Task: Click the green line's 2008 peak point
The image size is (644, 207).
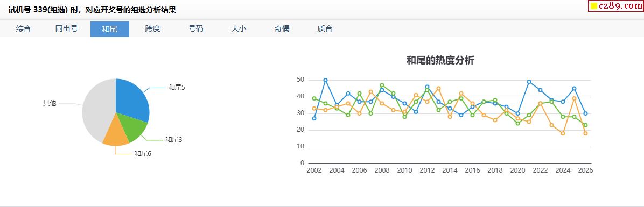Action: click(382, 85)
